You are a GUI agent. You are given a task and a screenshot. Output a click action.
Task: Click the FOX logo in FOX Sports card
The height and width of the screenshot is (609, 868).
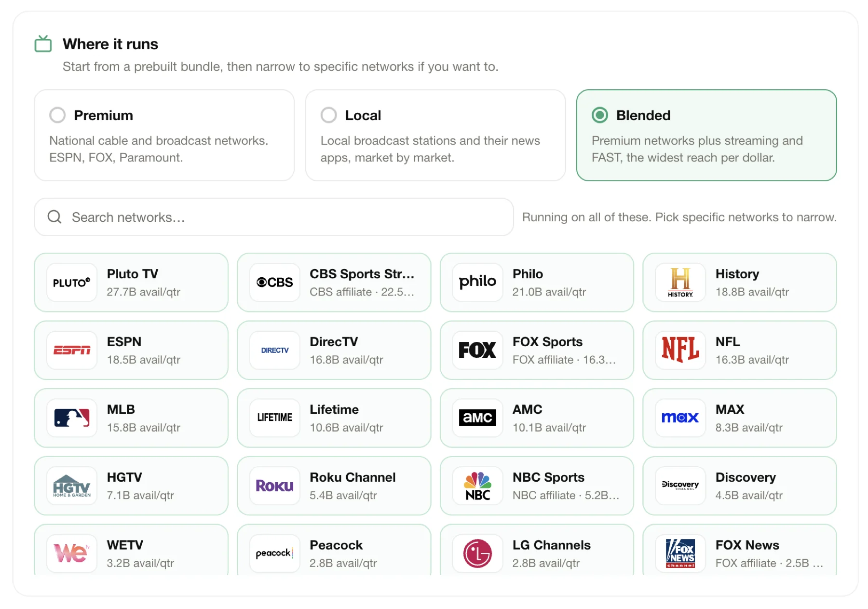[x=477, y=350]
